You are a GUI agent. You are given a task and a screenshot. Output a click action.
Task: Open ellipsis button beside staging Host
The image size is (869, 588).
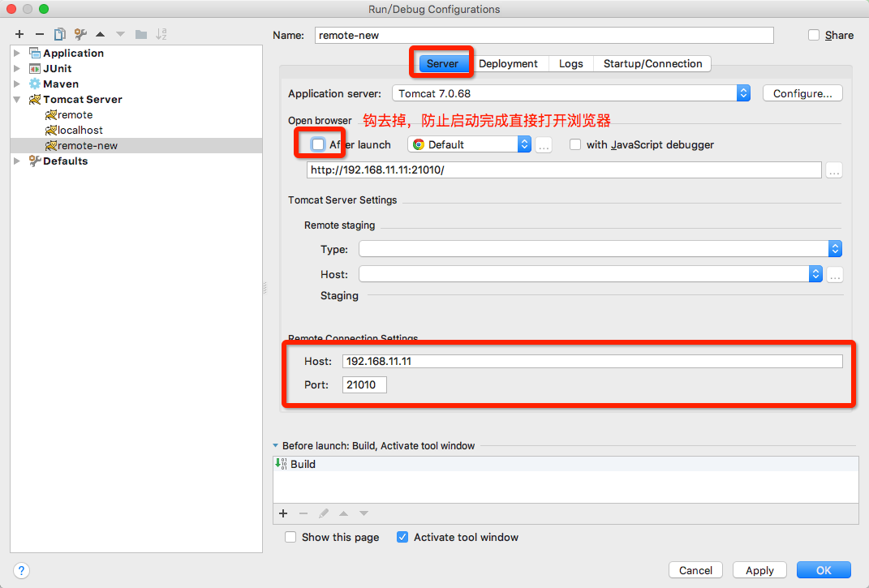pos(835,274)
